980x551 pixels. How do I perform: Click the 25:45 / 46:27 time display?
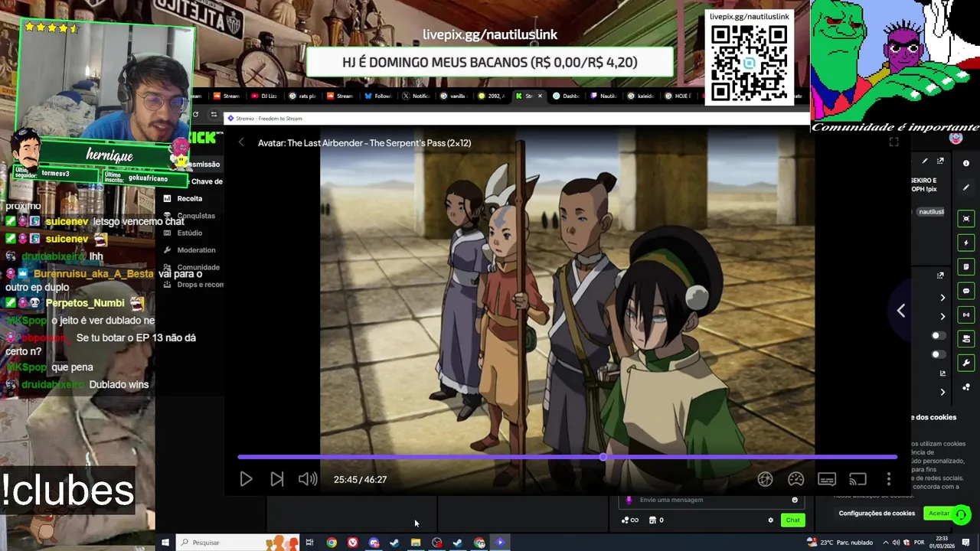pos(360,479)
